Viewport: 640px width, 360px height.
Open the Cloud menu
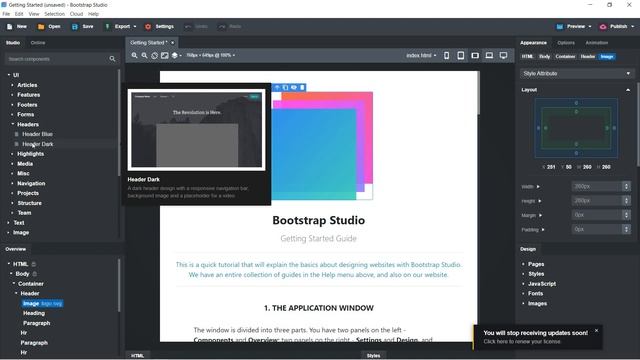[x=76, y=14]
